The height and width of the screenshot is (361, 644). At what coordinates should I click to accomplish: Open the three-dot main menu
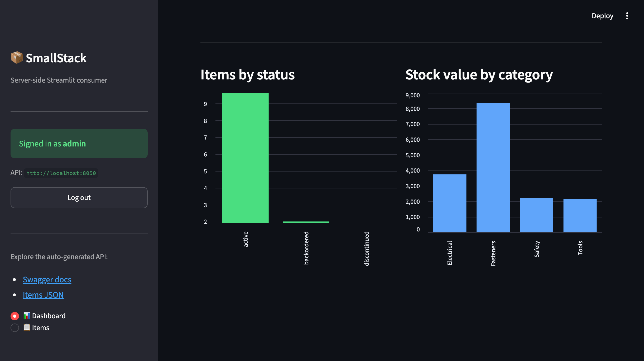(627, 16)
